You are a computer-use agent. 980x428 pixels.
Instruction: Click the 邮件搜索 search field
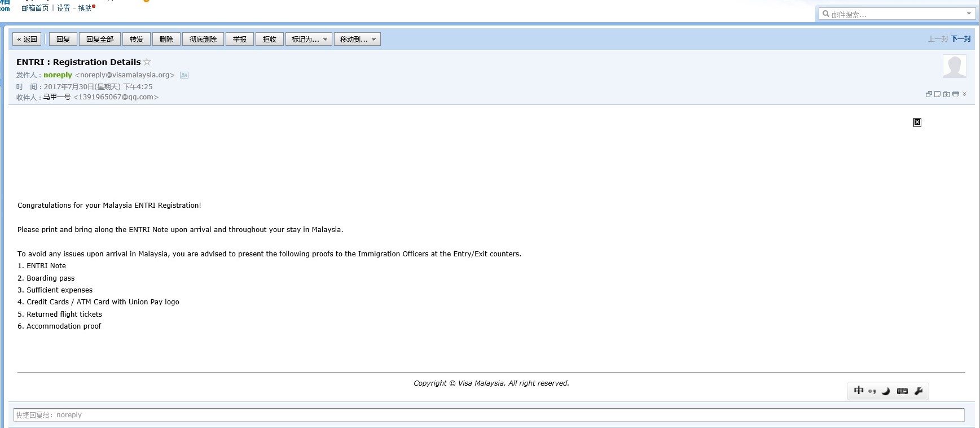[x=897, y=14]
